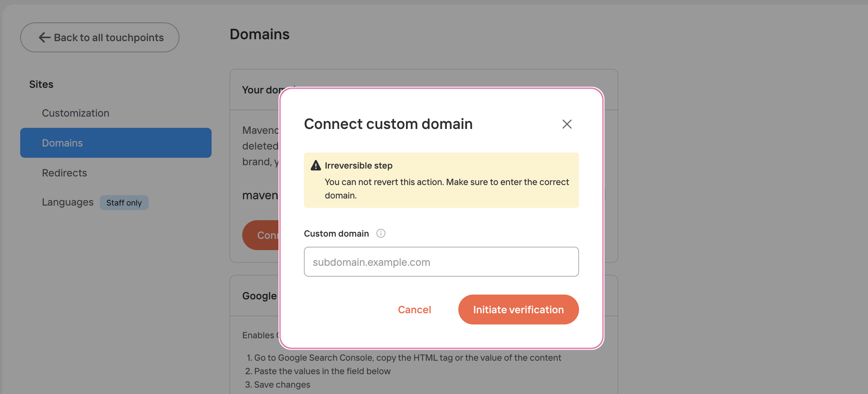This screenshot has width=868, height=394.
Task: Click the back arrow icon
Action: [x=44, y=37]
